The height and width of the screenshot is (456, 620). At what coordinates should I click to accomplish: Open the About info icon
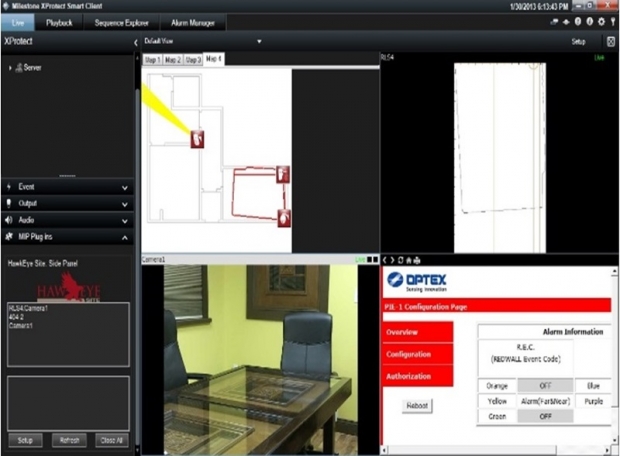(x=590, y=22)
